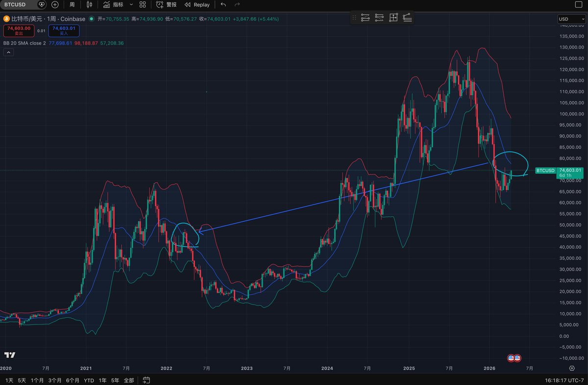
Task: Set range to 全部
Action: tap(129, 380)
